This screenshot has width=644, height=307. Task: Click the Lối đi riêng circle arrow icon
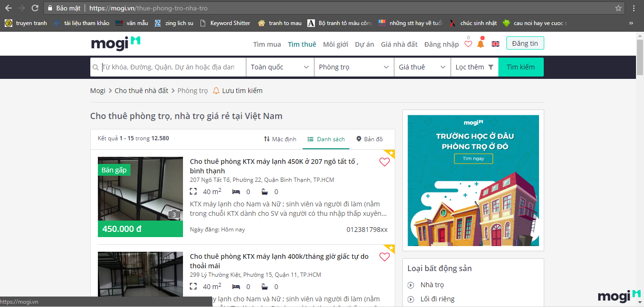[410, 299]
